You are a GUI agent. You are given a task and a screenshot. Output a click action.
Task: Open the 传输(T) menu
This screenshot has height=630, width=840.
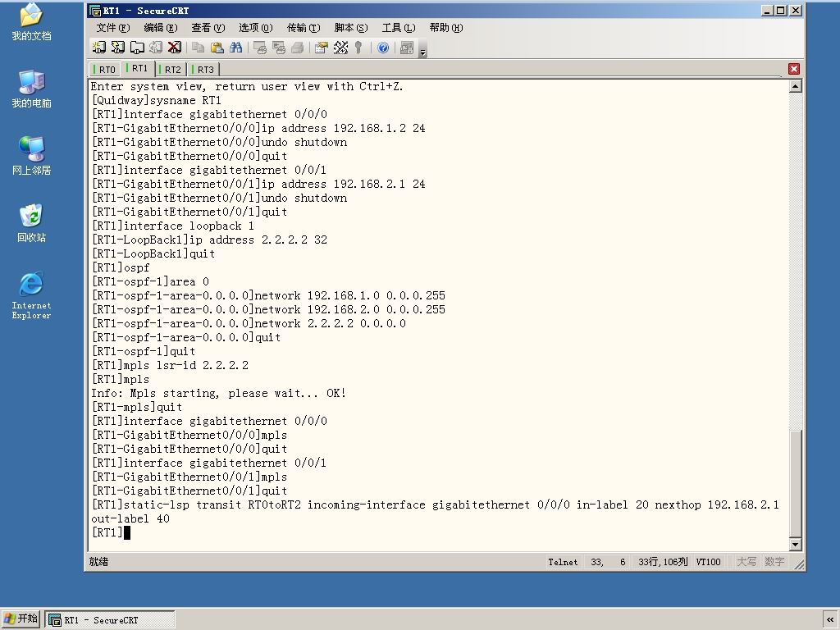(x=304, y=28)
